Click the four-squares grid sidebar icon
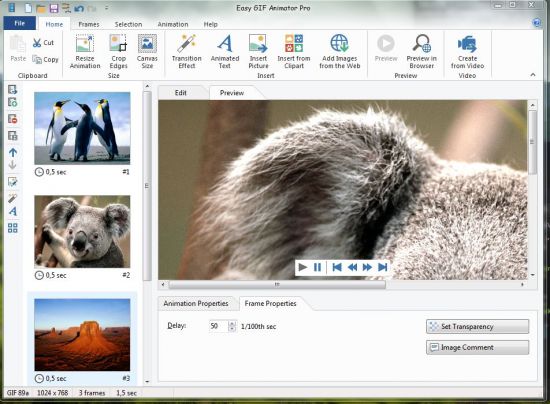The width and height of the screenshot is (550, 404). (13, 228)
